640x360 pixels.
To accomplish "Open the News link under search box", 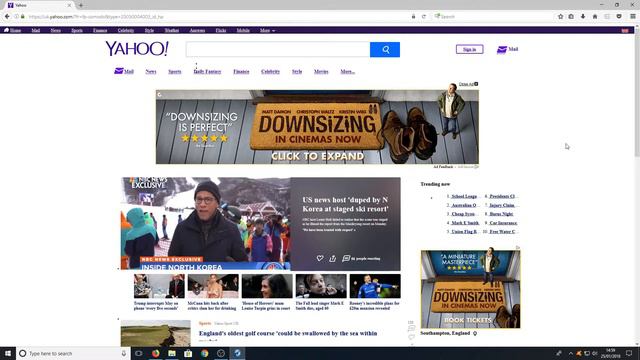I will pos(151,71).
